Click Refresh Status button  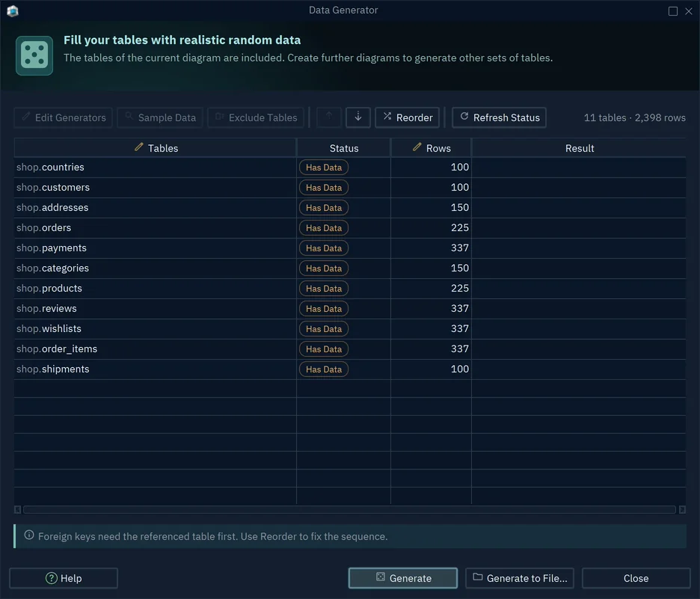click(499, 117)
